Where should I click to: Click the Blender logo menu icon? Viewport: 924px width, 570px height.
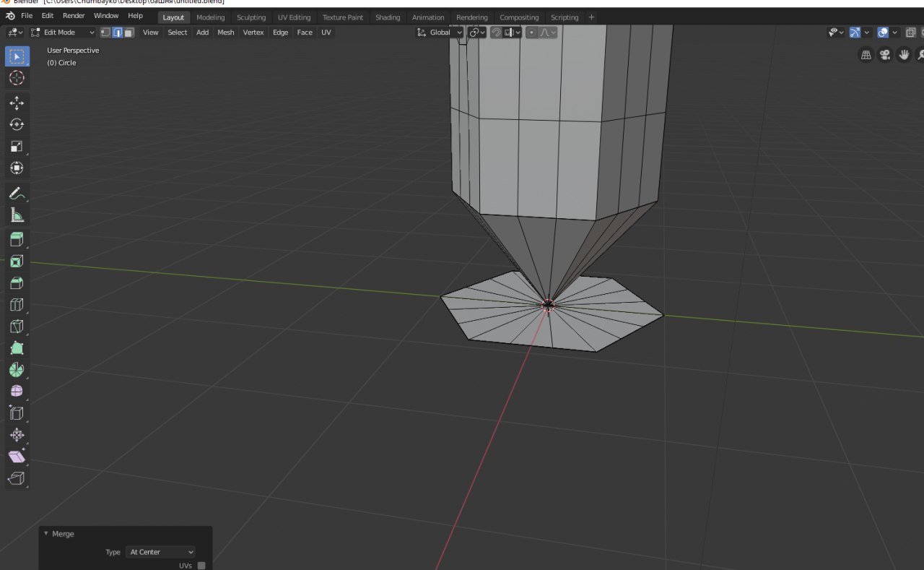click(10, 16)
